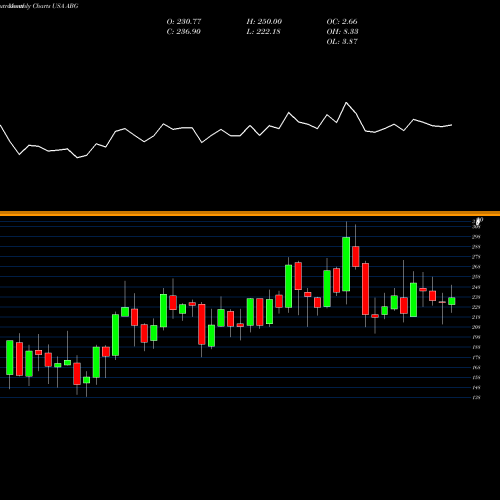This screenshot has width=500, height=500.
Task: Click the open price value O: 230.77
Action: click(x=184, y=22)
